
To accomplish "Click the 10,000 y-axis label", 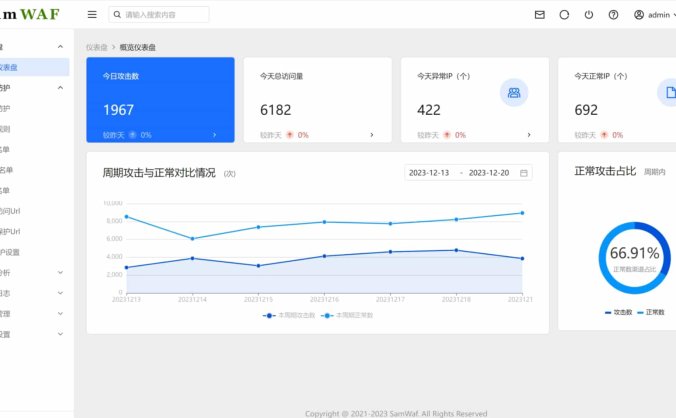I will tap(113, 203).
